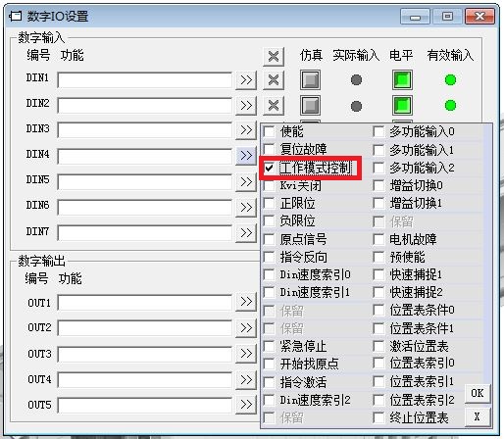Click the X cancel button in popup
Screen dimensions: 504x439
pyautogui.click(x=478, y=416)
